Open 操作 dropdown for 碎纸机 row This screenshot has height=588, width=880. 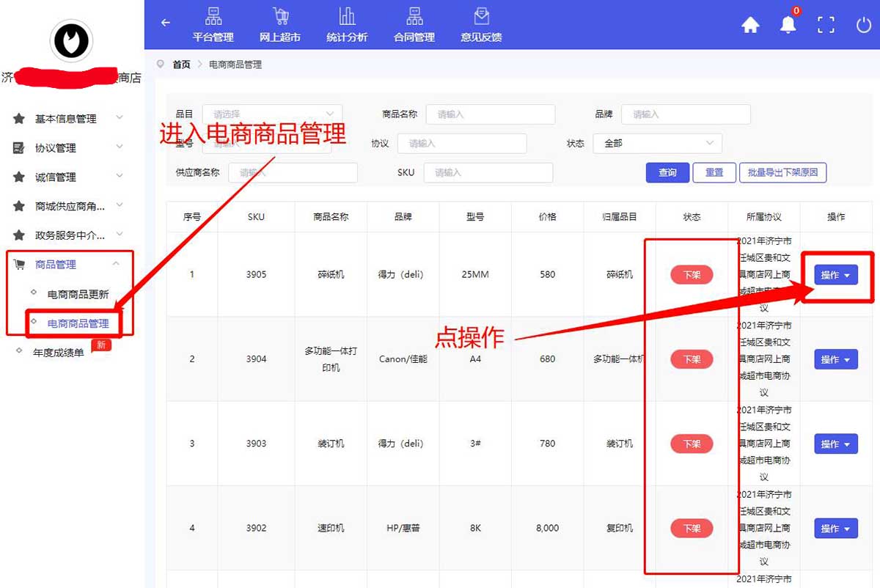pos(835,275)
